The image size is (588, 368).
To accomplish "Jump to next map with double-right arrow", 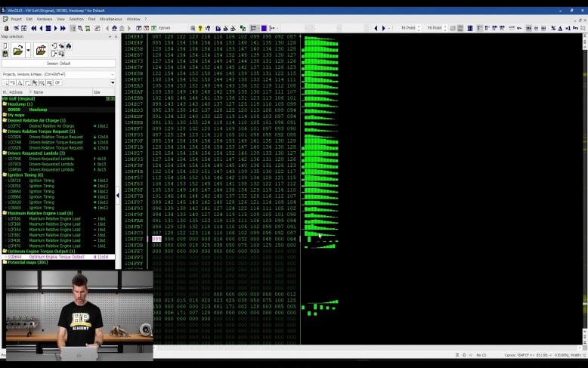I will click(x=63, y=28).
